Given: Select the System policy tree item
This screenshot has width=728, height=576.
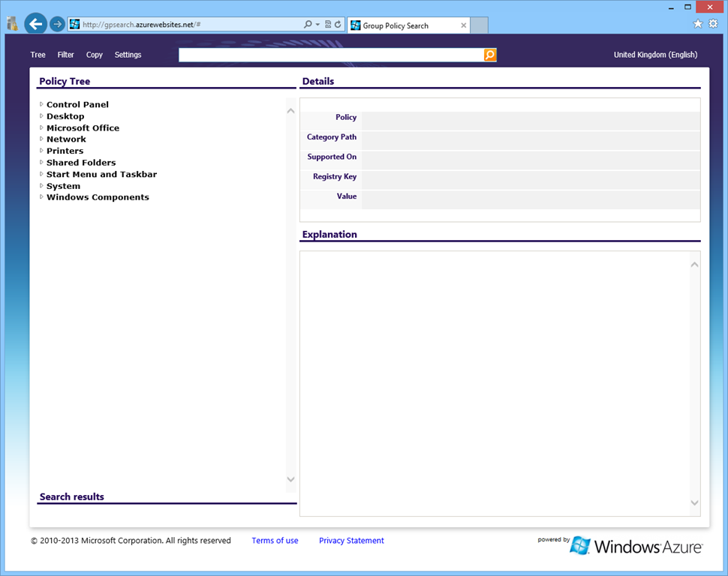Looking at the screenshot, I should coord(63,186).
